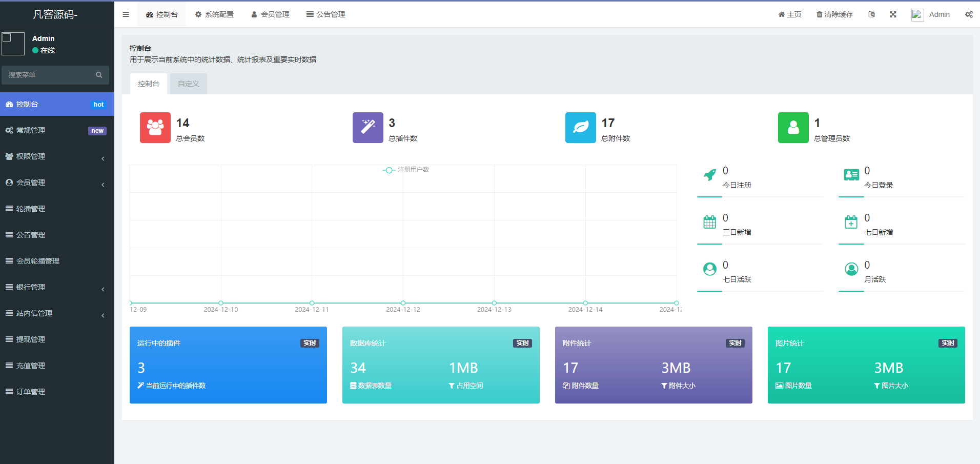Toggle the hamburger sidebar collapse icon
Viewport: 980px width, 464px height.
(x=126, y=14)
